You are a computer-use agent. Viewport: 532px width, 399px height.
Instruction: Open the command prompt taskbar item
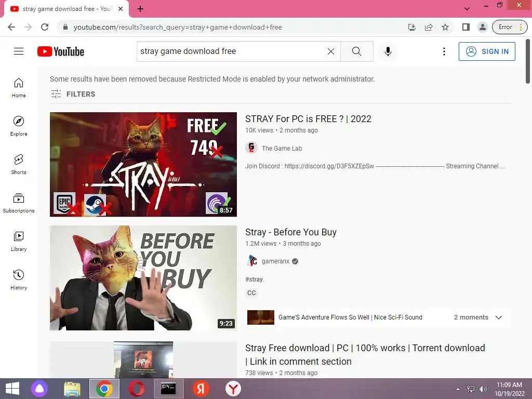click(x=169, y=389)
